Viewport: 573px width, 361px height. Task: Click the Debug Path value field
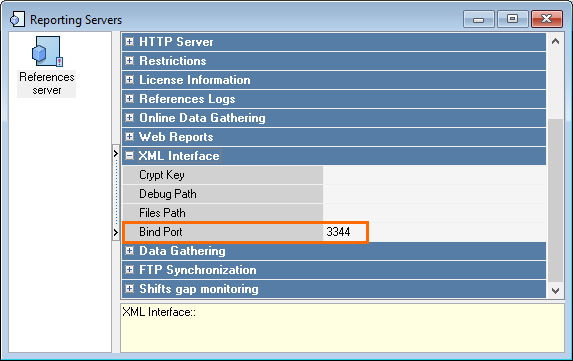(x=435, y=194)
